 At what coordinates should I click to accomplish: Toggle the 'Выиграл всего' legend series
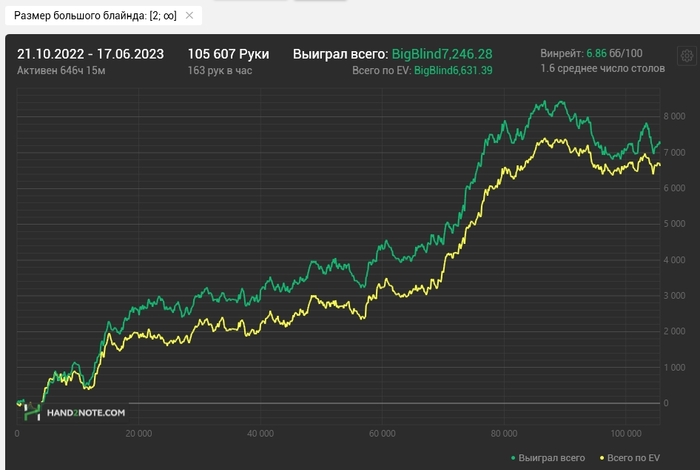click(x=548, y=458)
